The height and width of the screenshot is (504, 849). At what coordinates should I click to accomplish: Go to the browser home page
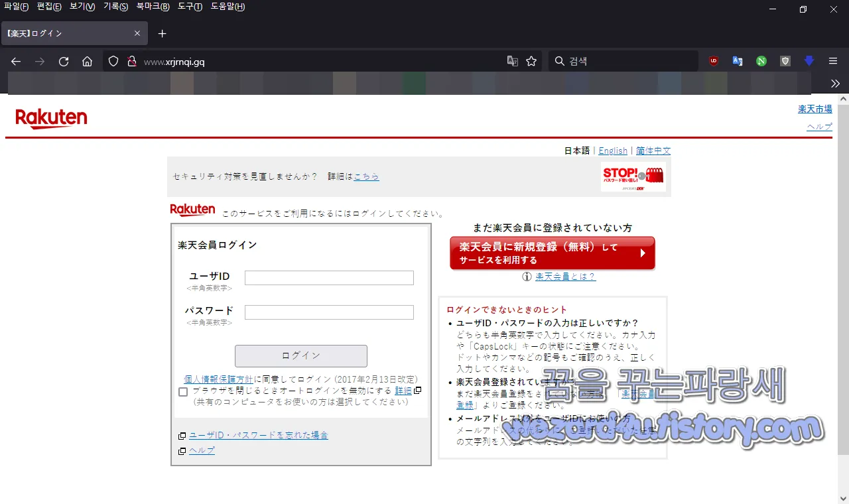click(87, 61)
